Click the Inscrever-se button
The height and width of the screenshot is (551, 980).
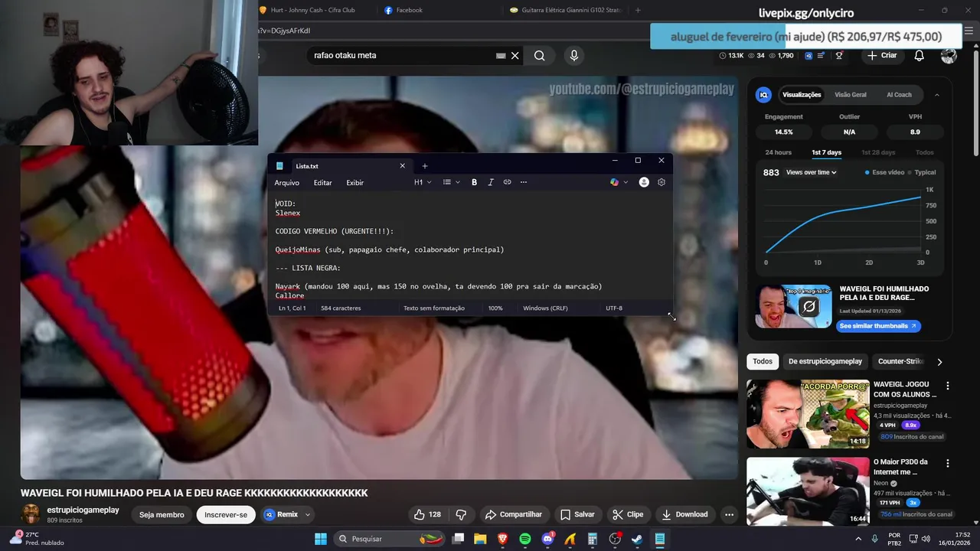(x=226, y=515)
